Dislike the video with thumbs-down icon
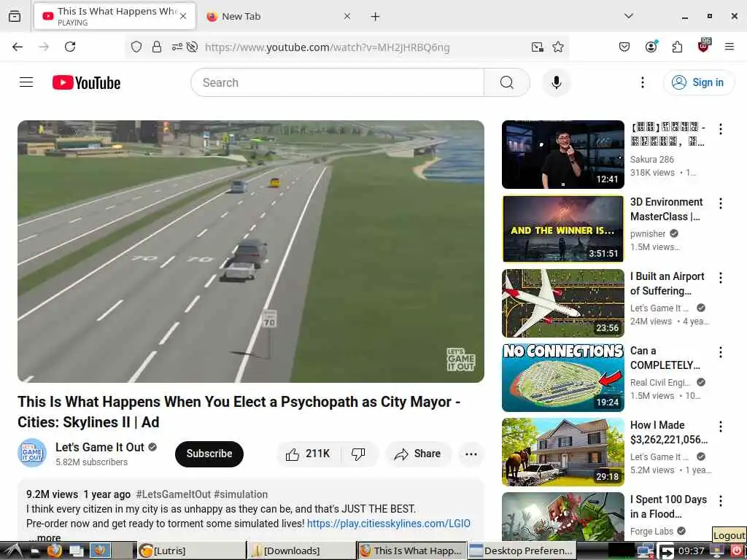747x560 pixels. [x=358, y=454]
